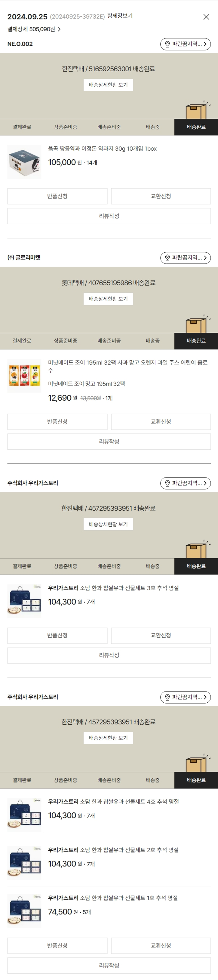The image size is (218, 980).
Task: Close the order detail page with X
Action: [206, 17]
